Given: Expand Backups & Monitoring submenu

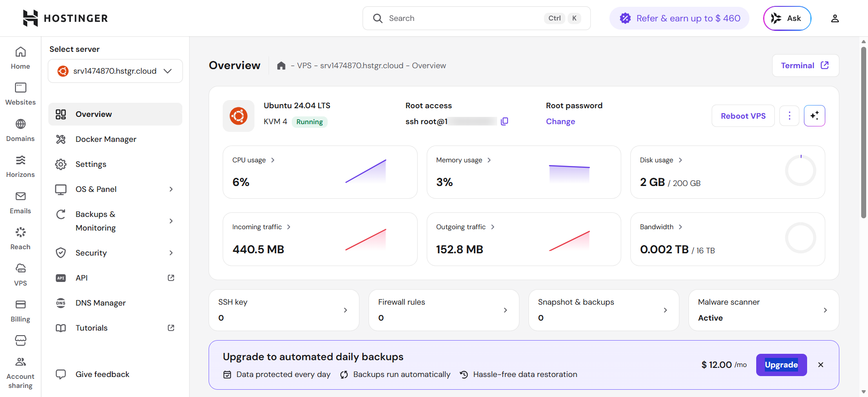Looking at the screenshot, I should 171,221.
